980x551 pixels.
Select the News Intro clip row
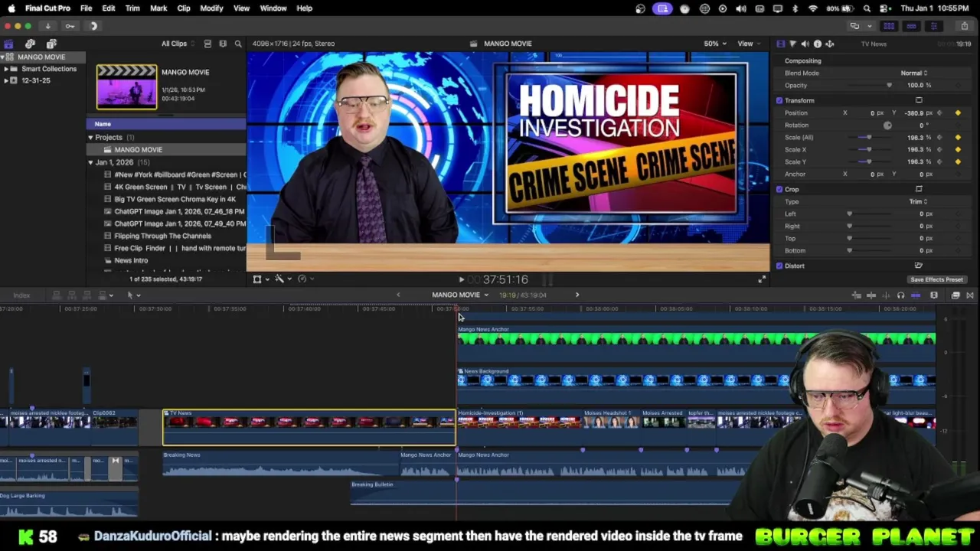(x=166, y=260)
